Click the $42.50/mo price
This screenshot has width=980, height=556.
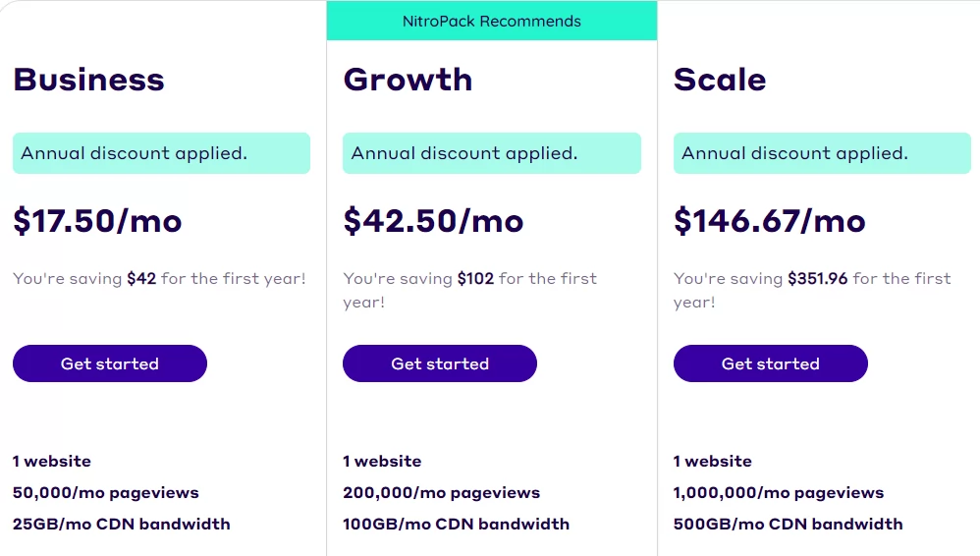tap(433, 221)
